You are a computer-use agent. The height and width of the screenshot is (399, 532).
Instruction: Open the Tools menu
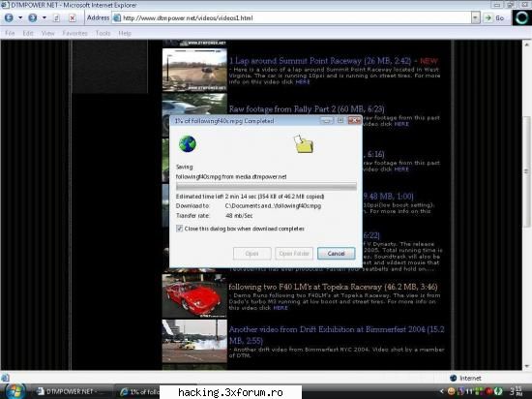click(x=103, y=33)
